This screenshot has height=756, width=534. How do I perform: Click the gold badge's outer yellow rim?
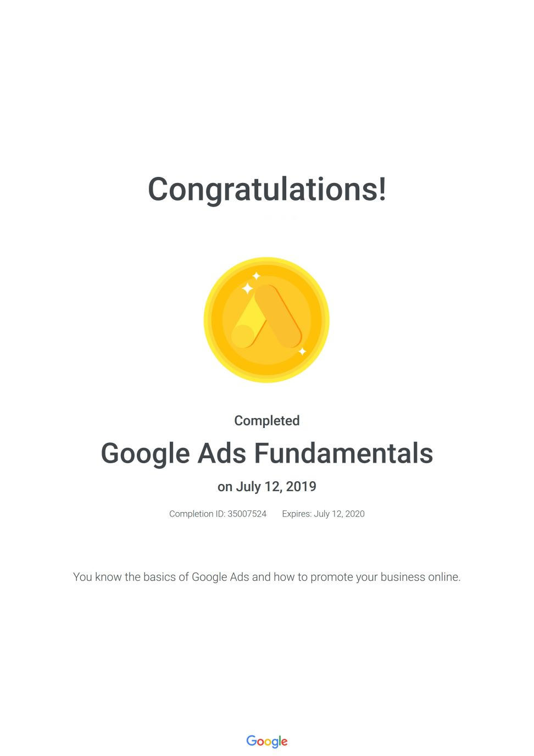(x=208, y=320)
